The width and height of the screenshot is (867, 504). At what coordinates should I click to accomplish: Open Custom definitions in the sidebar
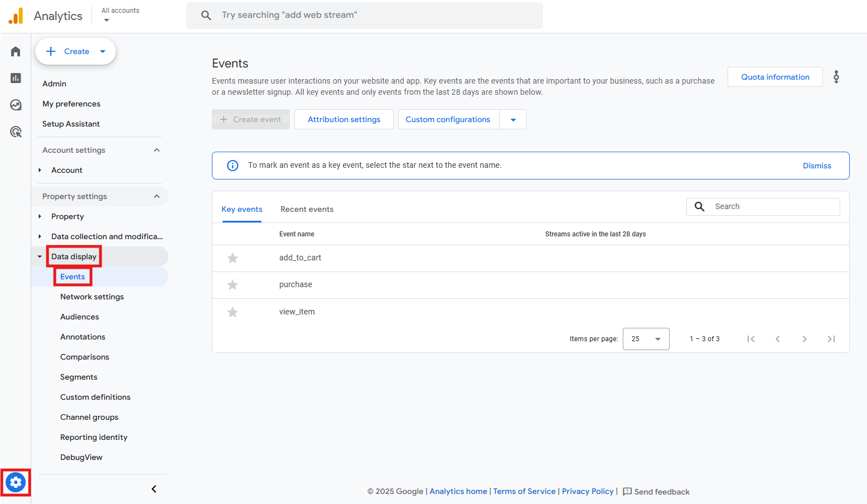coord(95,397)
